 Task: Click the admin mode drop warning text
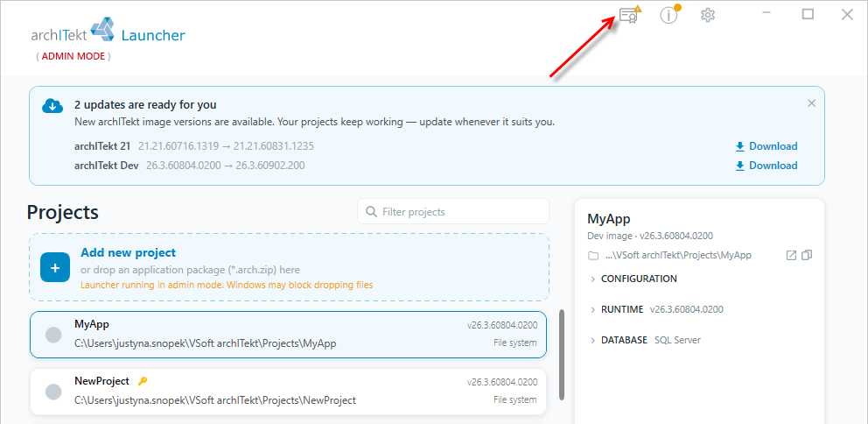click(x=227, y=285)
